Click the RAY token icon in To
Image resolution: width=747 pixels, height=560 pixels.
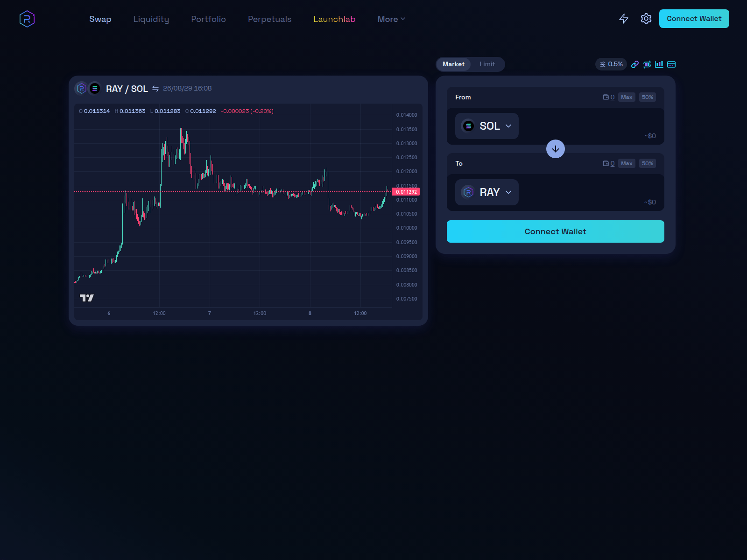[468, 192]
